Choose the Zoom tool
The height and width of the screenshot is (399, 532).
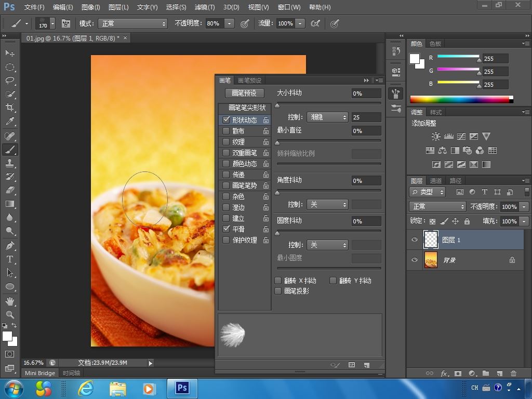[x=10, y=314]
